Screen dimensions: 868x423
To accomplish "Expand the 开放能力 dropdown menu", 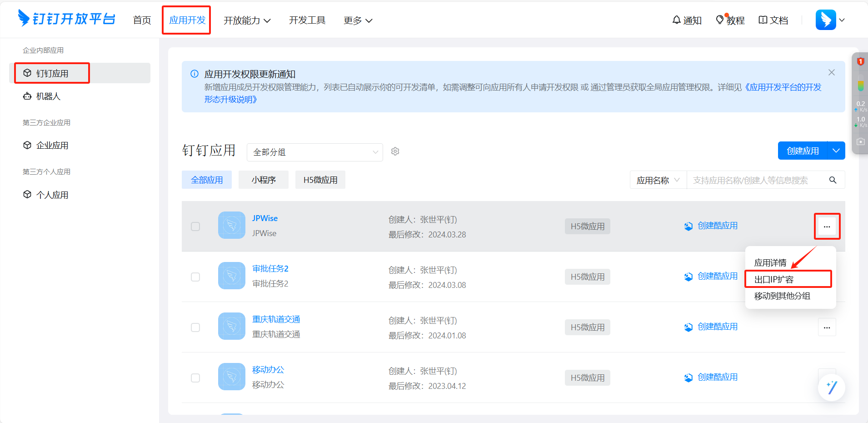I will [x=247, y=20].
